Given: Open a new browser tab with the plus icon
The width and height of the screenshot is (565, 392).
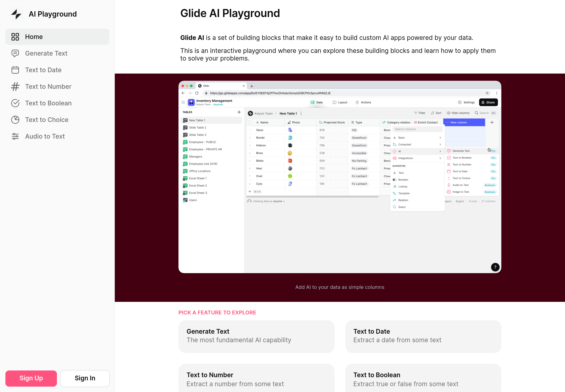Looking at the screenshot, I should tap(251, 86).
